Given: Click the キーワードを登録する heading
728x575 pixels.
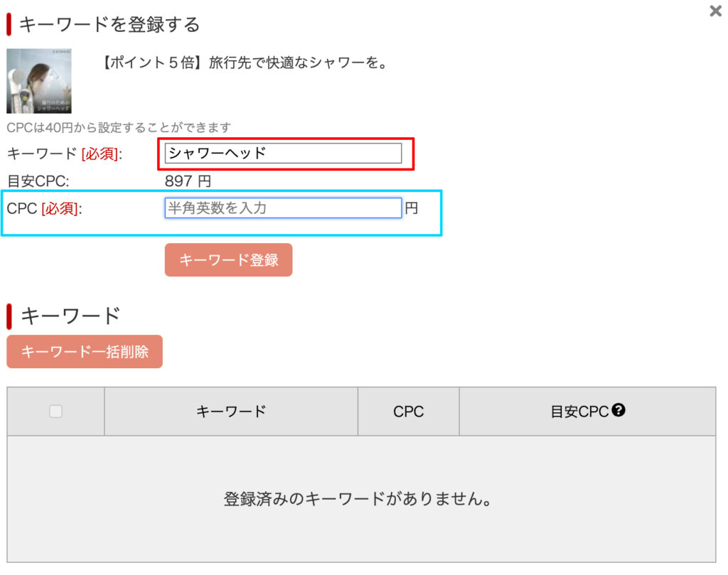Looking at the screenshot, I should click(109, 24).
